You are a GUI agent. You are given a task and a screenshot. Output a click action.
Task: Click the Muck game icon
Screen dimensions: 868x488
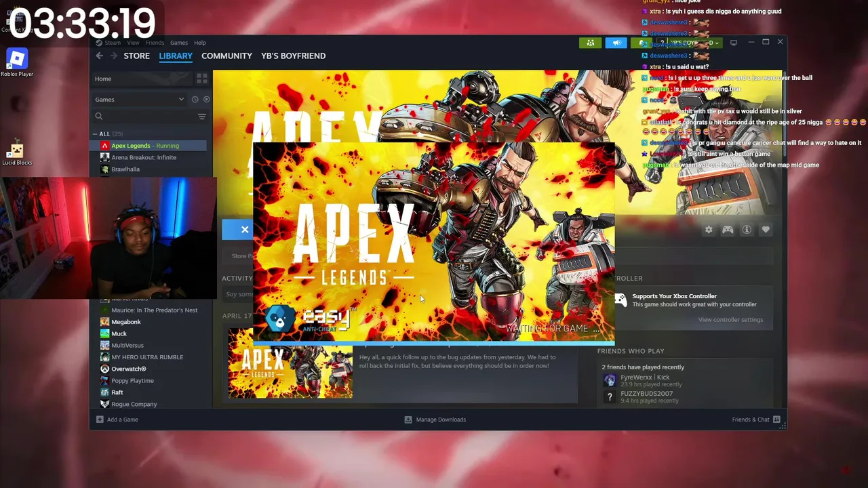(104, 333)
